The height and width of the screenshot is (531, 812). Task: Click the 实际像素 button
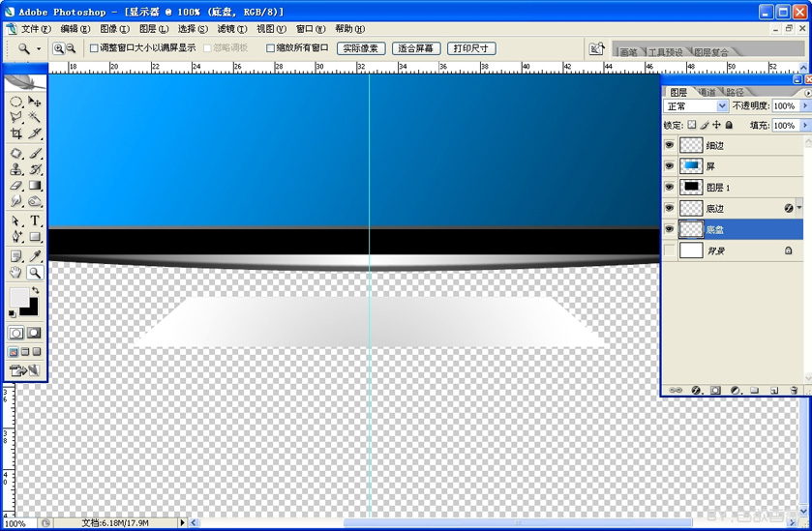tap(361, 48)
